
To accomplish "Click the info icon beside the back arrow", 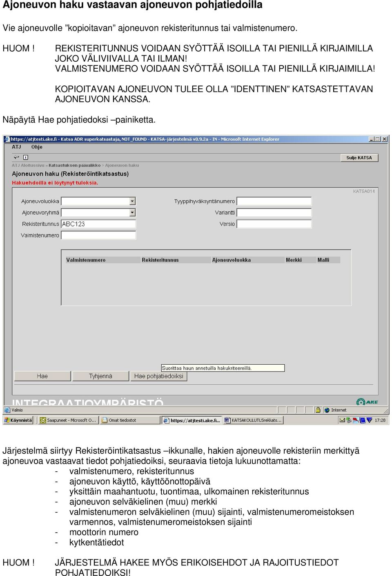I will pos(26,157).
